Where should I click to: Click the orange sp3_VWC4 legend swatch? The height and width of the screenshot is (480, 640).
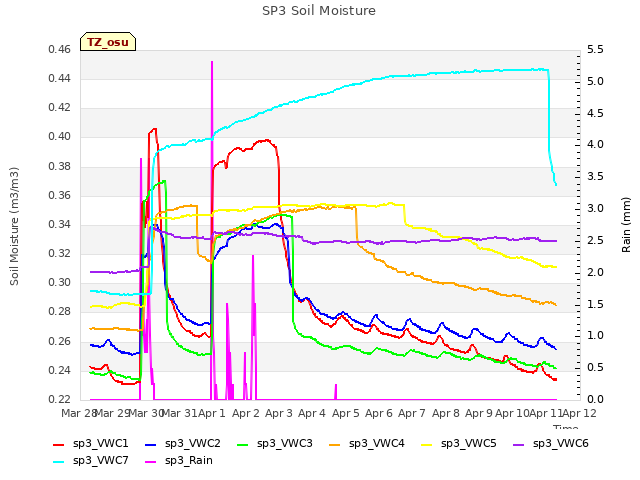click(x=335, y=444)
